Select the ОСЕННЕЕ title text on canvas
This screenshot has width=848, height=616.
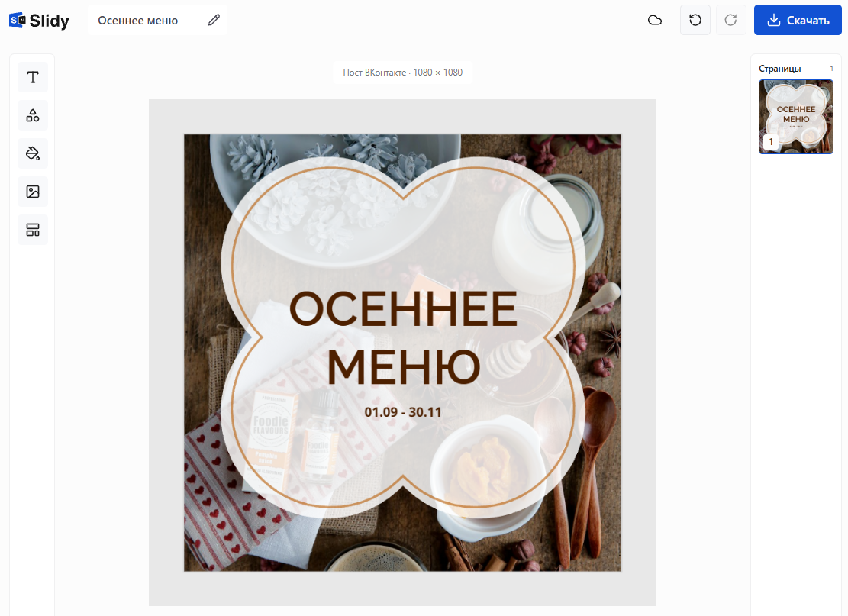404,309
